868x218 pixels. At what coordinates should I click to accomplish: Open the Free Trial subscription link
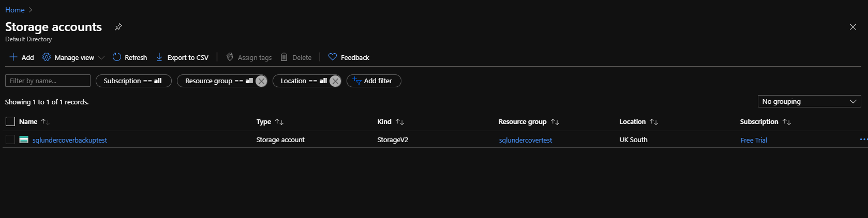click(x=754, y=140)
